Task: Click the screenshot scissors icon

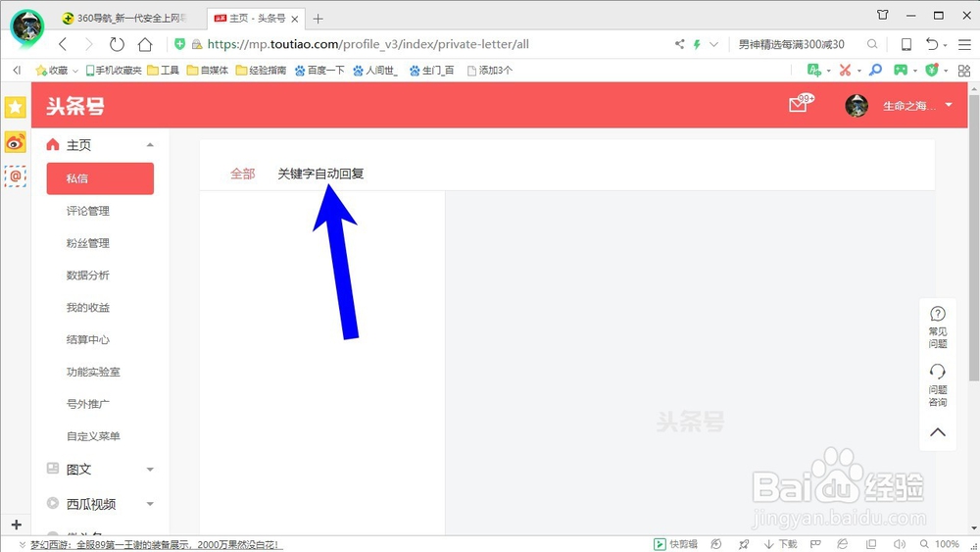Action: coord(845,70)
